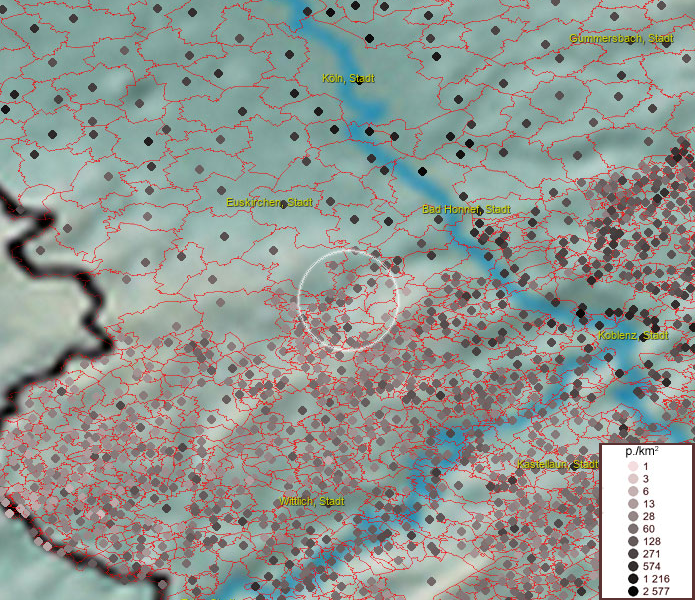Select the Wittlich, Stadt label
The image size is (695, 600).
(312, 501)
